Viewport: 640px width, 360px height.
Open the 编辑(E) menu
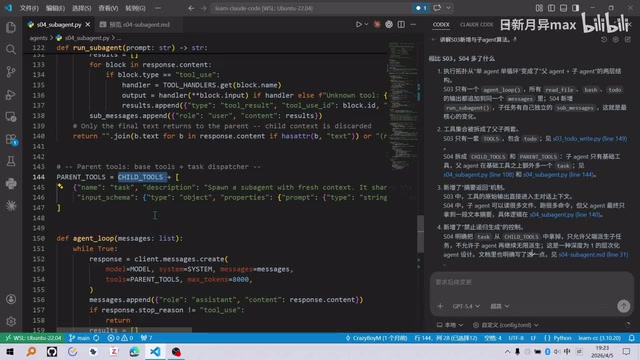point(55,8)
